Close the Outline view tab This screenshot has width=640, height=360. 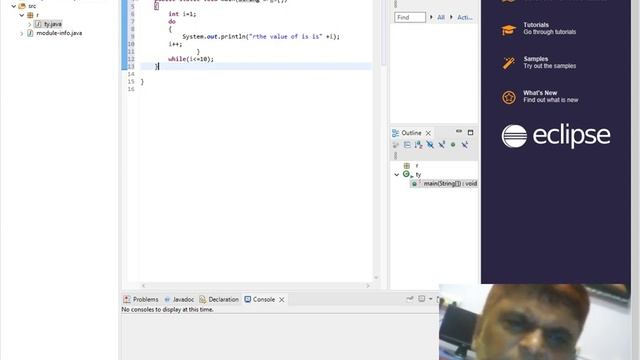428,133
